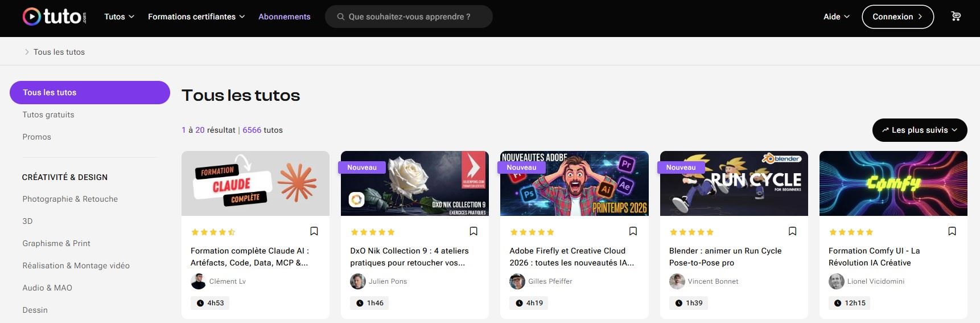Click Vincent Bonnet's avatar
Viewport: 980px width, 323px height.
pyautogui.click(x=677, y=281)
